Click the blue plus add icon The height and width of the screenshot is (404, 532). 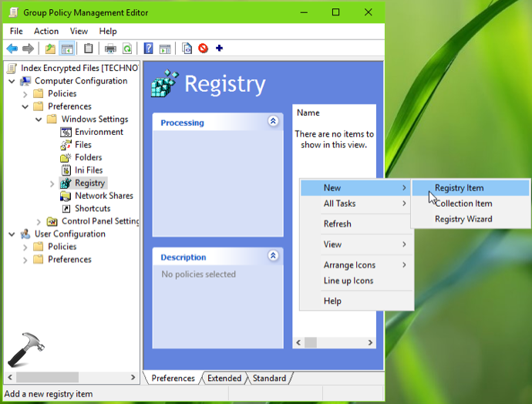220,49
